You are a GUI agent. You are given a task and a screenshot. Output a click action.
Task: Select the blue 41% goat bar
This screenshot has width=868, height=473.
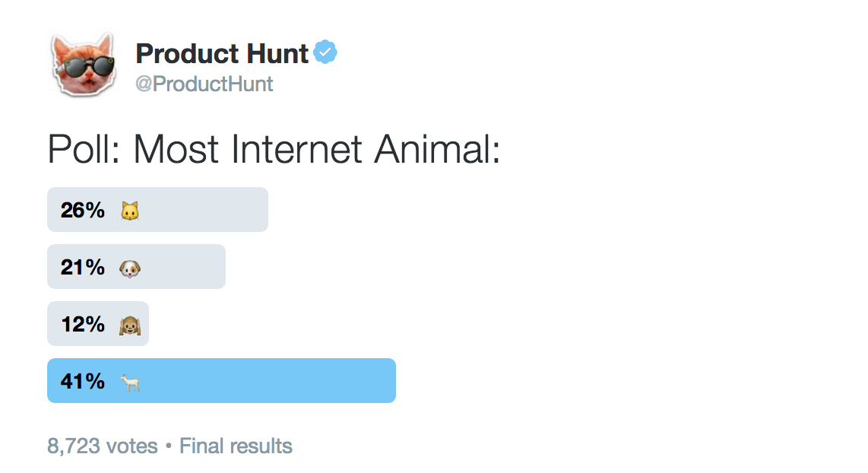(x=221, y=380)
